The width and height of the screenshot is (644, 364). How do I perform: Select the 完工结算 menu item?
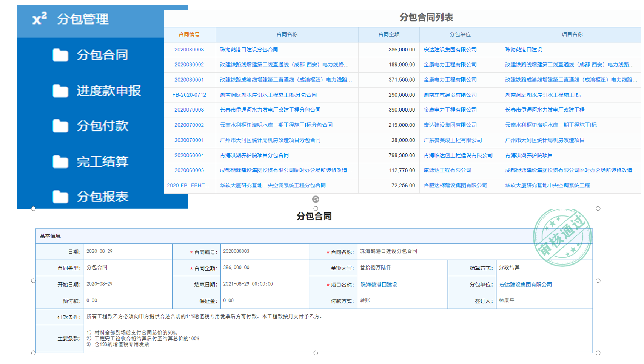[x=102, y=162]
